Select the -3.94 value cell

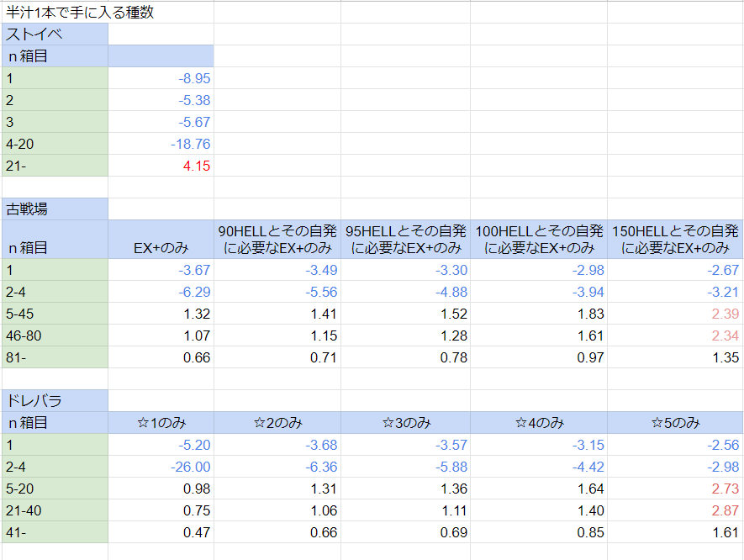click(x=539, y=292)
